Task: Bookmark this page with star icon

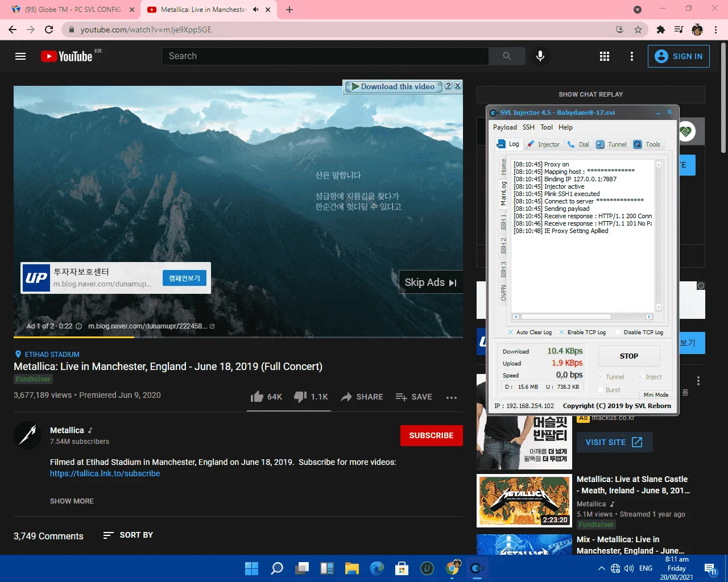Action: coord(638,30)
